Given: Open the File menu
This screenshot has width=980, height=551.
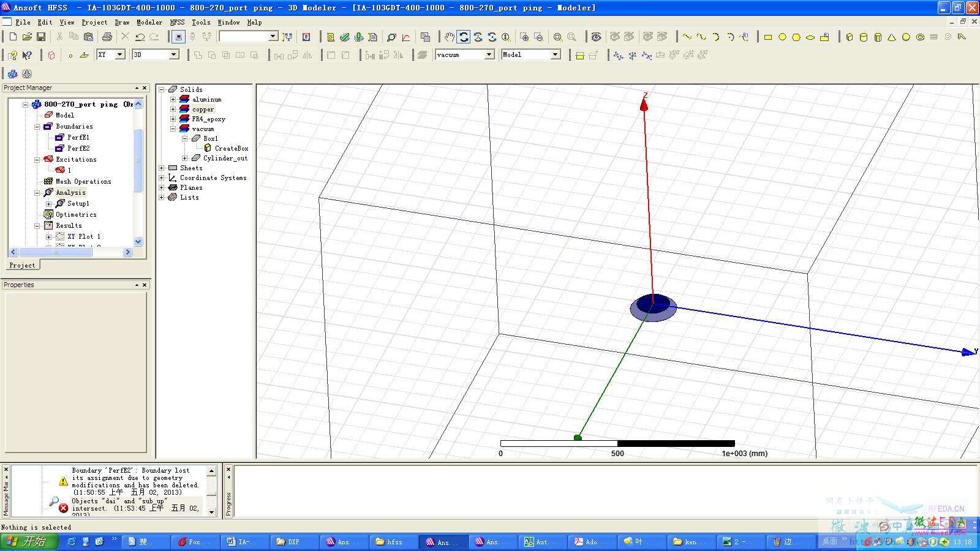Looking at the screenshot, I should (x=23, y=22).
